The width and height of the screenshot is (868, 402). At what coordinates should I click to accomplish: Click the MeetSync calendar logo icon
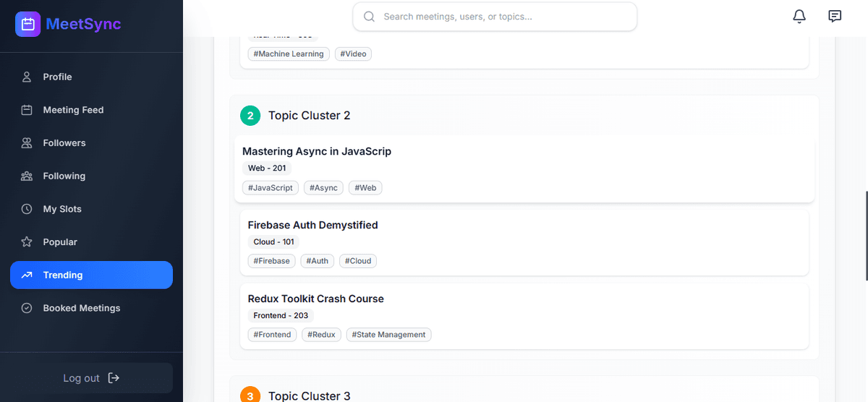28,24
